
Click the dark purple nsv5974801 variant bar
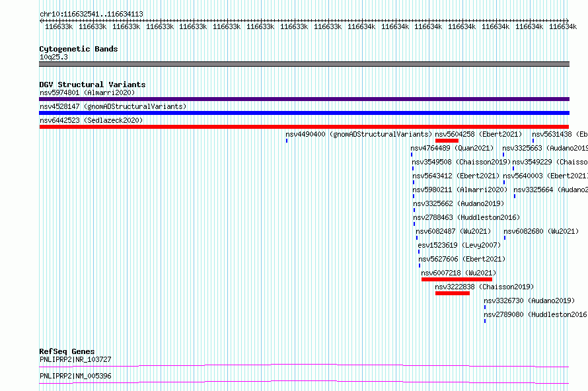click(x=304, y=99)
